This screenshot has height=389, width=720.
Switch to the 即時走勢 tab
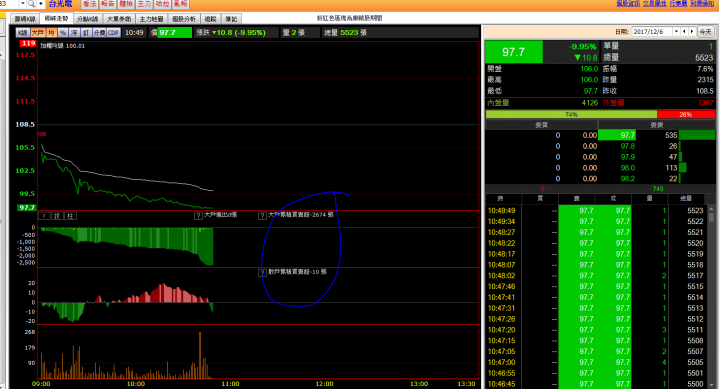click(x=56, y=18)
